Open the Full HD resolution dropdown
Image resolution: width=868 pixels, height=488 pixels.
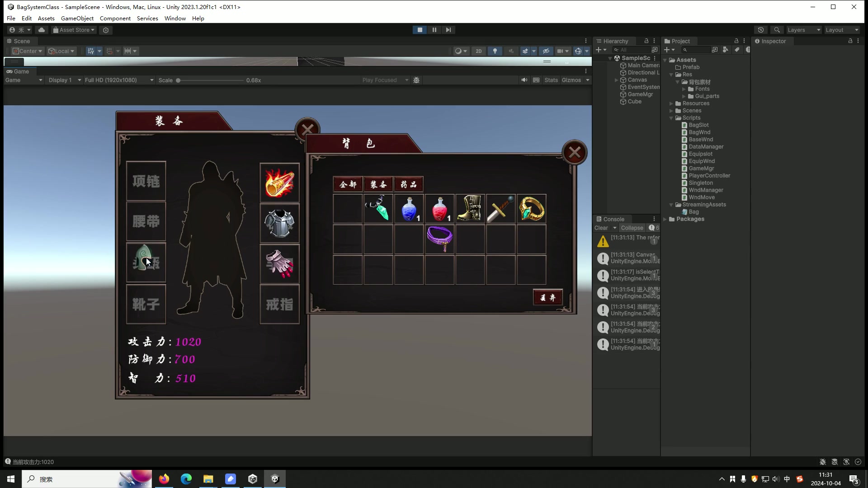[x=119, y=80]
